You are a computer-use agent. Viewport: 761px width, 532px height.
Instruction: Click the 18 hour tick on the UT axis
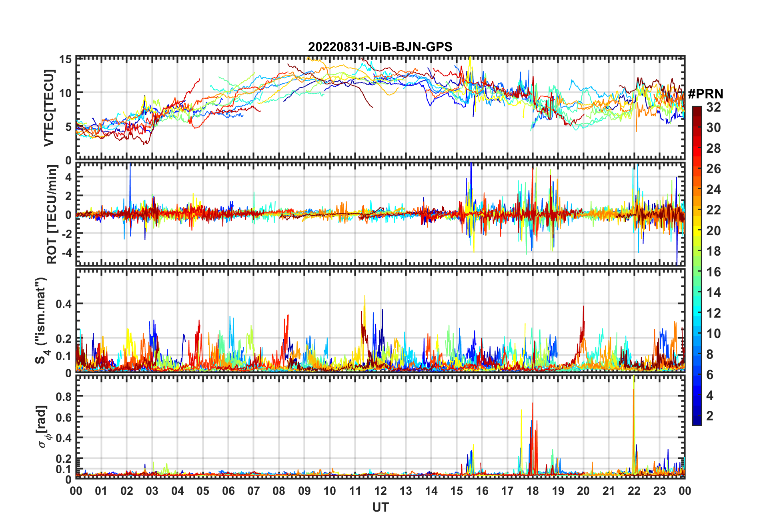coord(533,491)
